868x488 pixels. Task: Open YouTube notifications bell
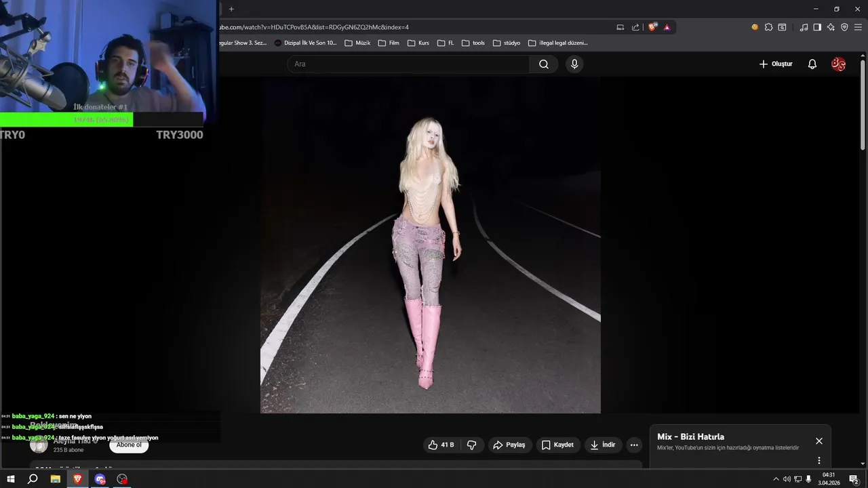pos(812,64)
